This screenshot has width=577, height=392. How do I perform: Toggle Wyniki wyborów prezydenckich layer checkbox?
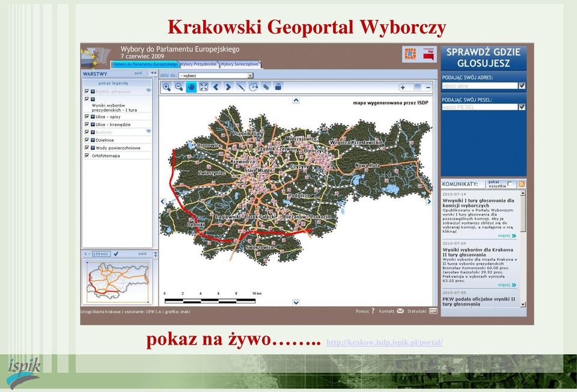coord(87,99)
